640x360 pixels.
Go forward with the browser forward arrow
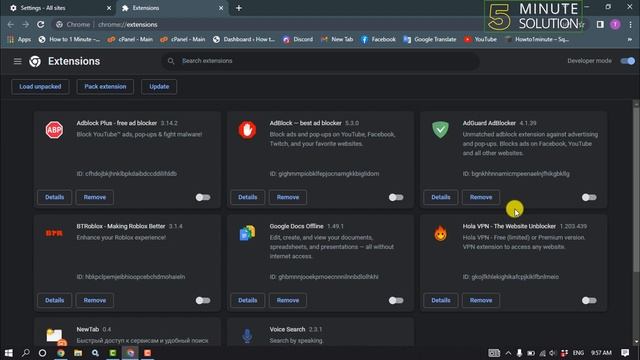click(x=25, y=24)
